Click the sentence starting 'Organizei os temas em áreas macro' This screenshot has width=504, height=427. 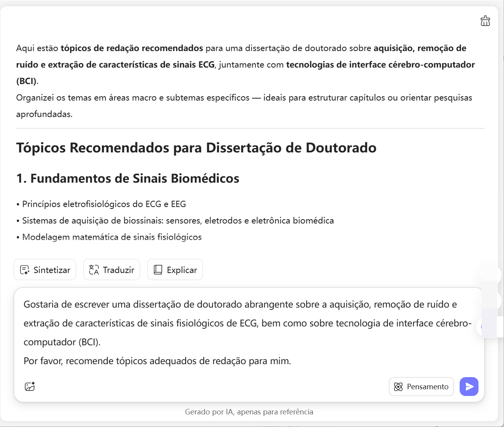pyautogui.click(x=244, y=106)
